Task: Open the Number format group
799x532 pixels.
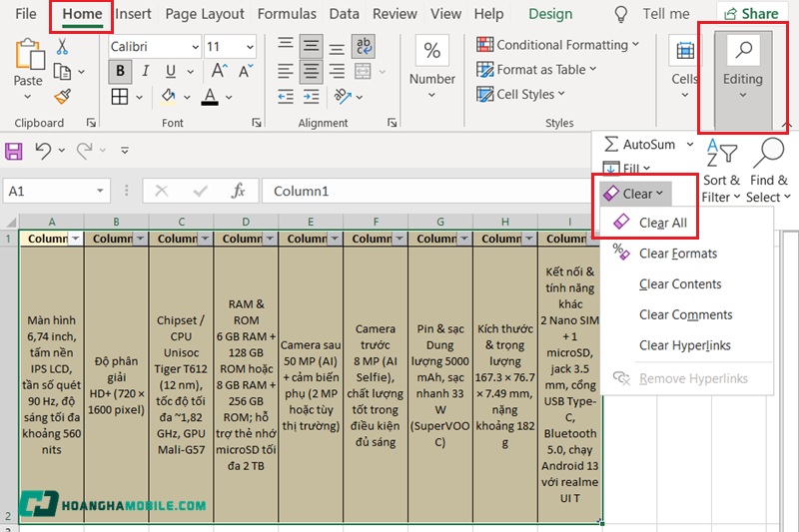Action: pyautogui.click(x=432, y=66)
